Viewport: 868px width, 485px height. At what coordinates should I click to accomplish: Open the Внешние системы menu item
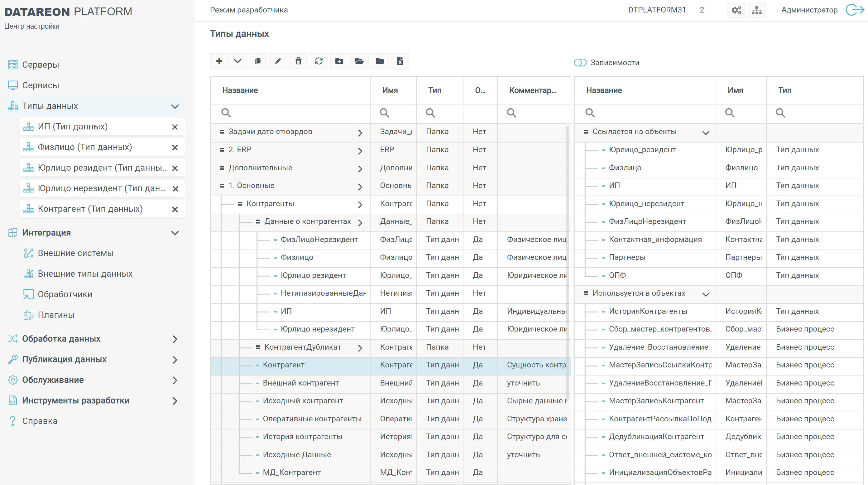coord(75,253)
